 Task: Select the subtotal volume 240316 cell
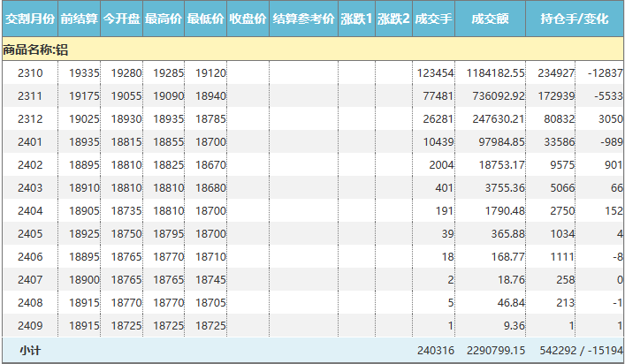point(434,351)
